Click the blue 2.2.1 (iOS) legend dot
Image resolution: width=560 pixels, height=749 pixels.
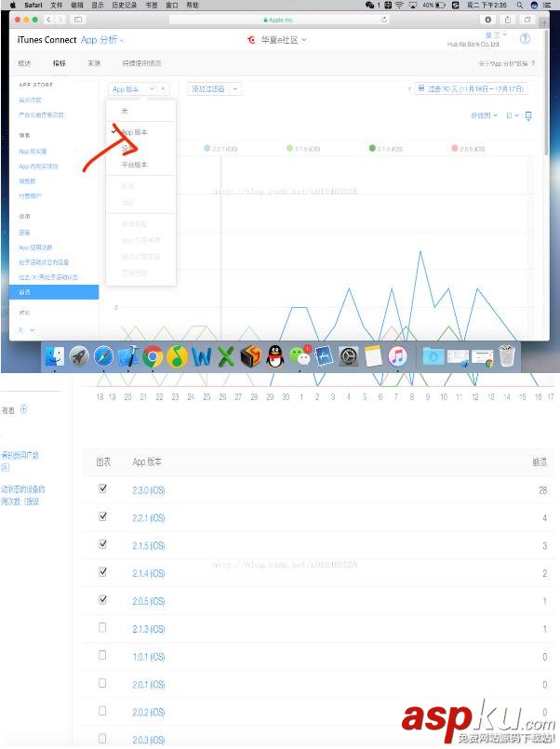[x=207, y=148]
